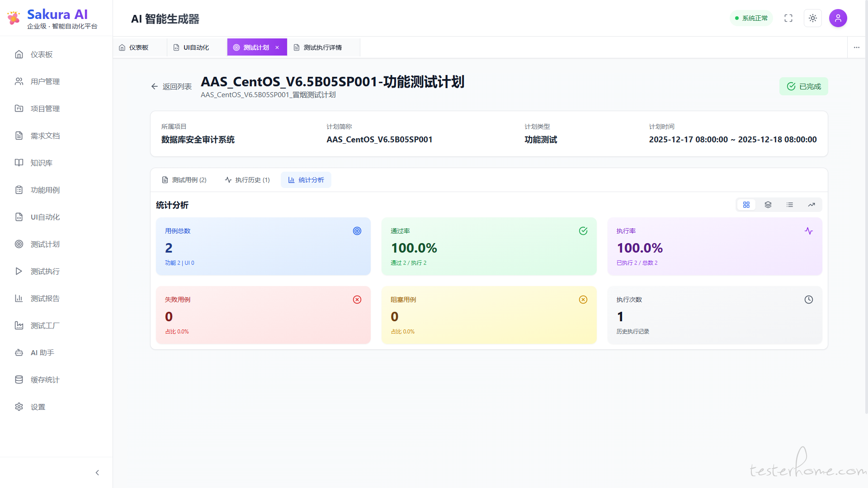This screenshot has width=868, height=488.
Task: Enter fullscreen mode icon
Action: point(788,18)
